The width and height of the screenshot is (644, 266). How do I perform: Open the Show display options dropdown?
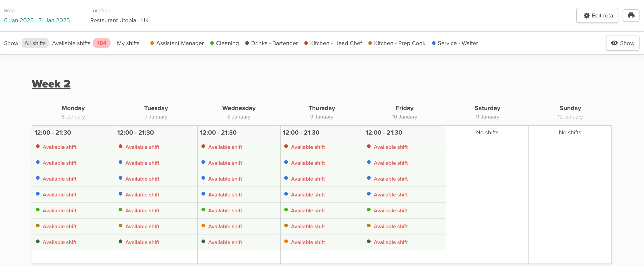click(622, 43)
